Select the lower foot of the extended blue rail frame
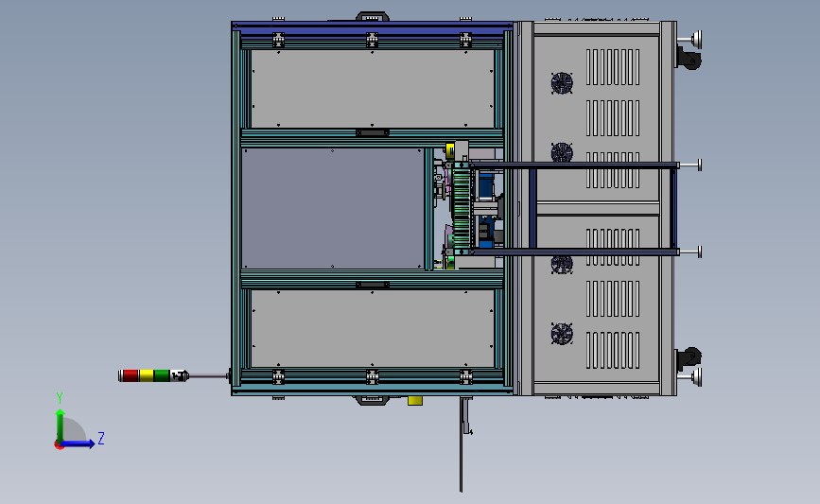 coord(690,252)
